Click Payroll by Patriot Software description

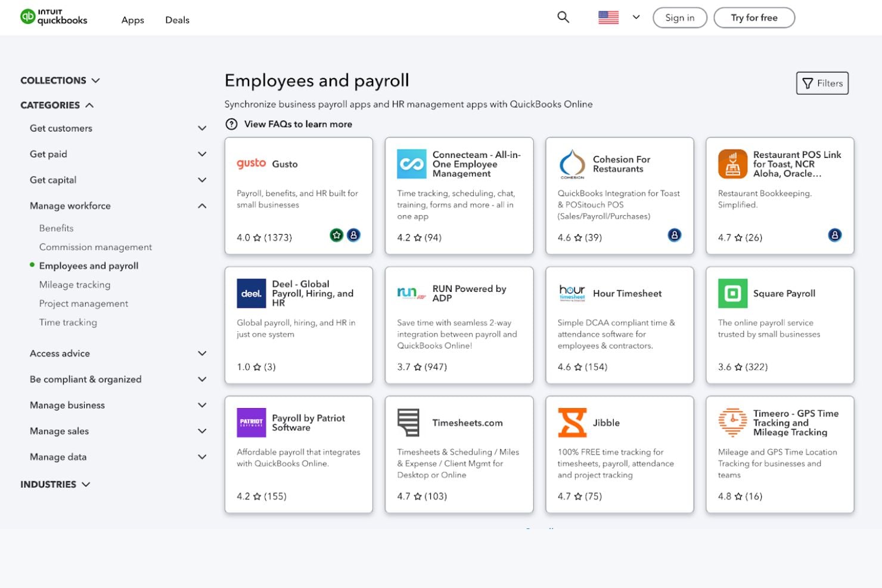[x=298, y=458]
